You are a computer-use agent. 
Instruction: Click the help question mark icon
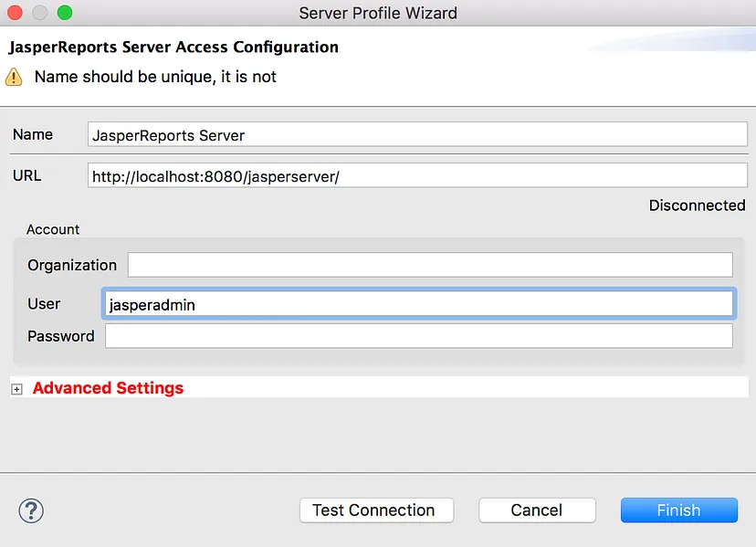[31, 510]
